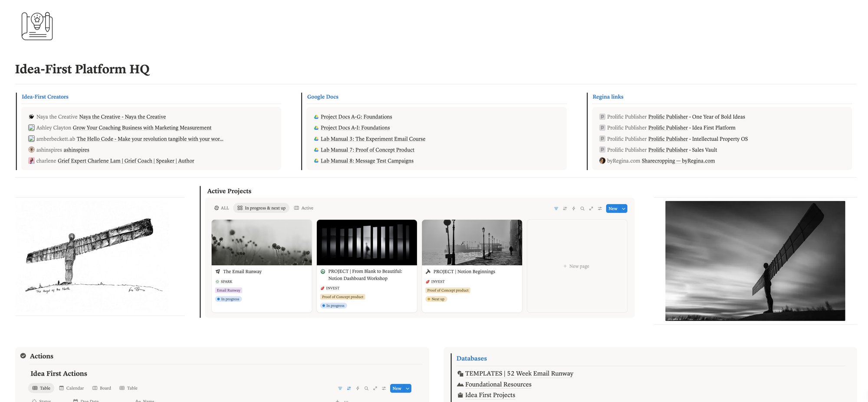Viewport: 868px width, 402px height.
Task: Switch to the Active view tab
Action: 304,208
